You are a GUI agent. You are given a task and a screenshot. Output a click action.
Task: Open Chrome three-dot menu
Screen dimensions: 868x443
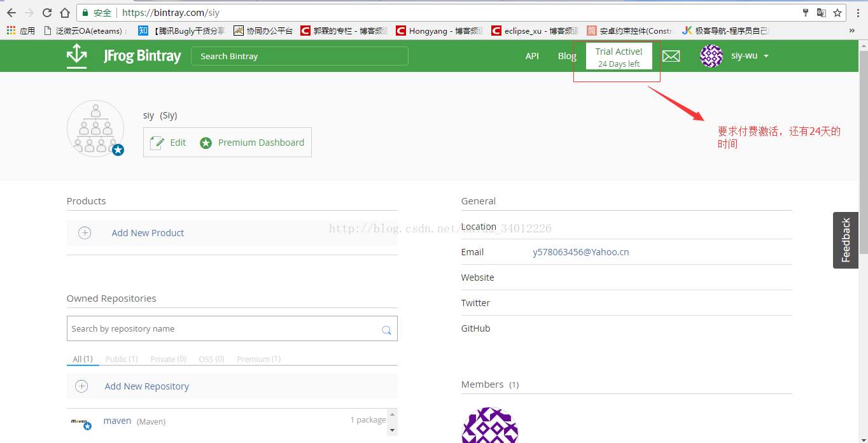point(858,13)
